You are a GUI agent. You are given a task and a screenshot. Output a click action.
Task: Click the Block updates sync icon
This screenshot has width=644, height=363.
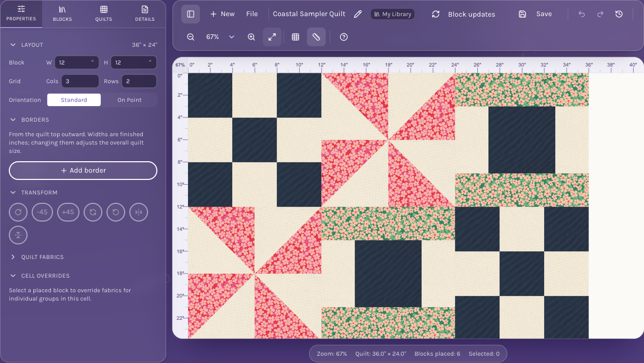tap(436, 14)
